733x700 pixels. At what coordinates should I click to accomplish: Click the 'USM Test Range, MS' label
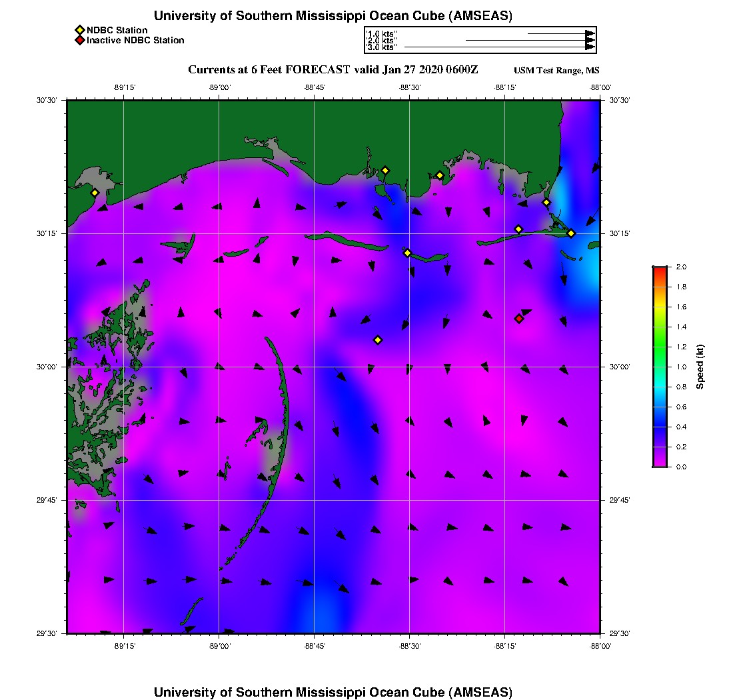click(556, 71)
